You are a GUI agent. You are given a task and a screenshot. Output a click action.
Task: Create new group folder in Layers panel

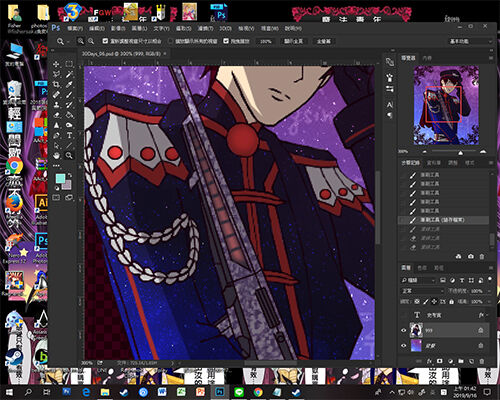[x=461, y=361]
